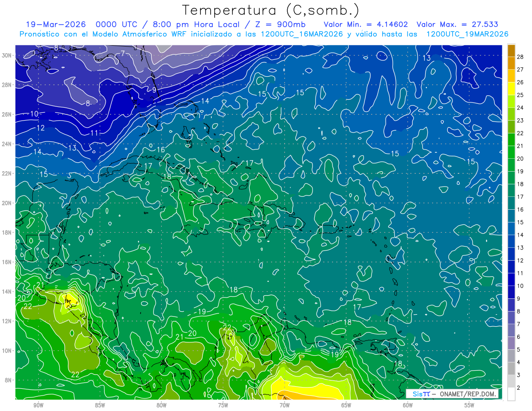Screen dimensions: 532x411
Task: Click the yellow colorbar swatch between 25 and 26
Action: click(x=511, y=89)
